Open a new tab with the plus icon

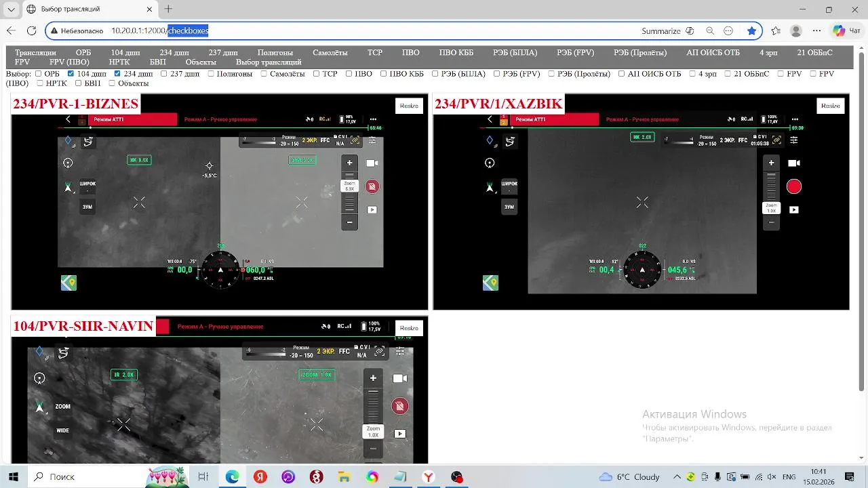168,9
